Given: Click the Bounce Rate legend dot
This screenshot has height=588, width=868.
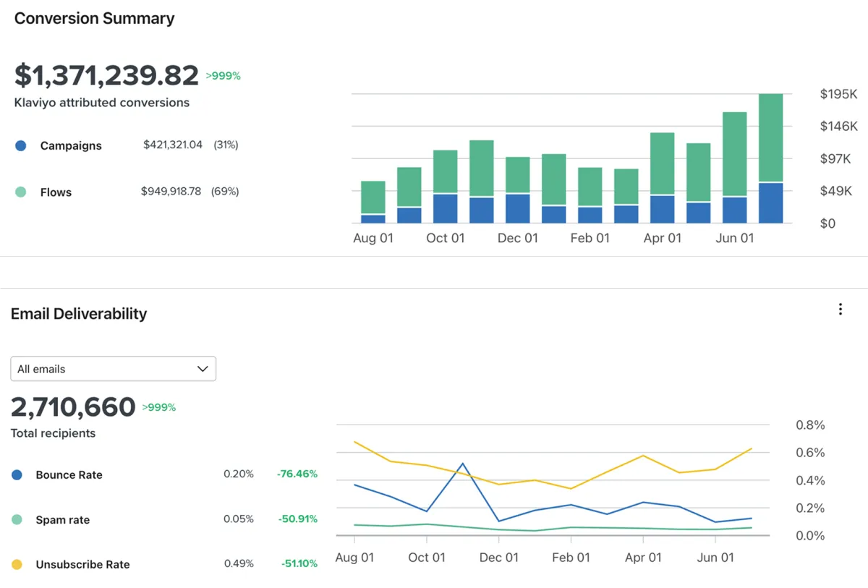Looking at the screenshot, I should pos(17,475).
